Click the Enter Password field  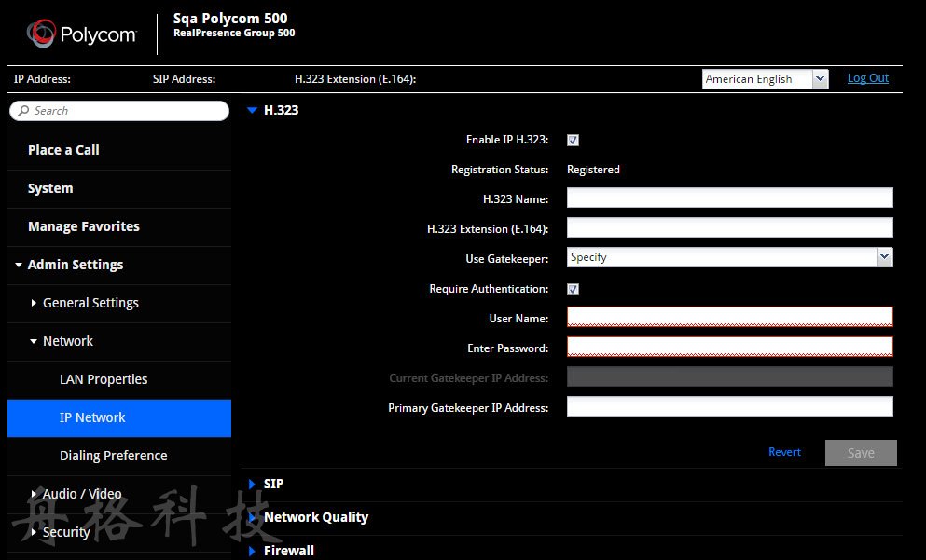[x=730, y=347]
